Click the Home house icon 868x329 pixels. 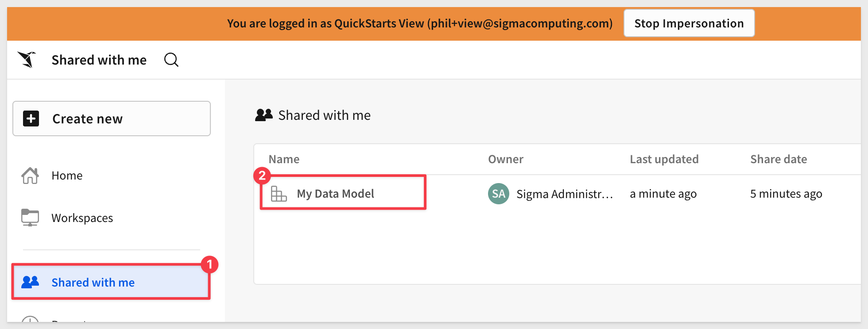30,176
